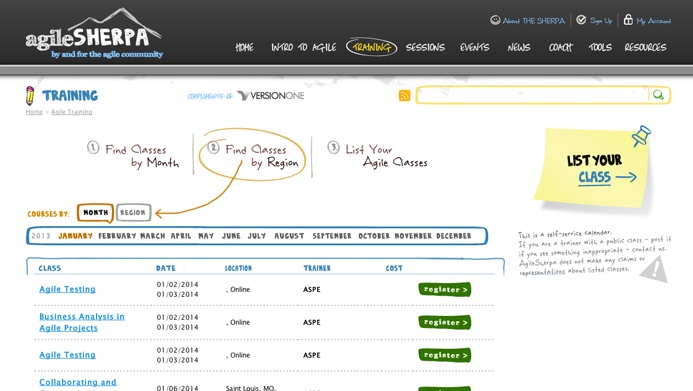Open the Sign Up link
This screenshot has height=391, width=693.
(601, 21)
